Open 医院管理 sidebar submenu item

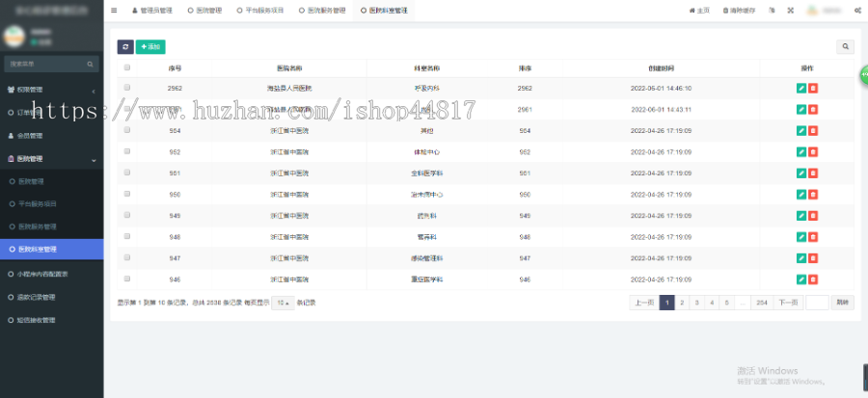point(51,181)
